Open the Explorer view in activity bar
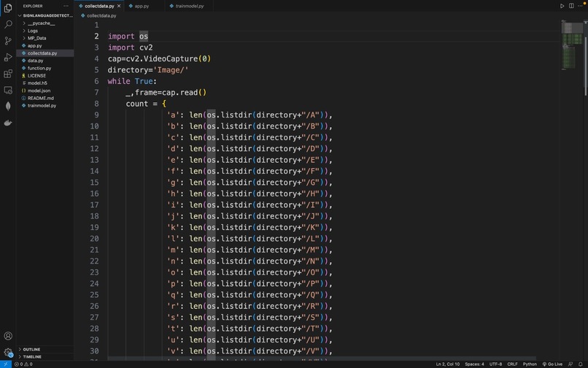The height and width of the screenshot is (368, 588). point(8,7)
